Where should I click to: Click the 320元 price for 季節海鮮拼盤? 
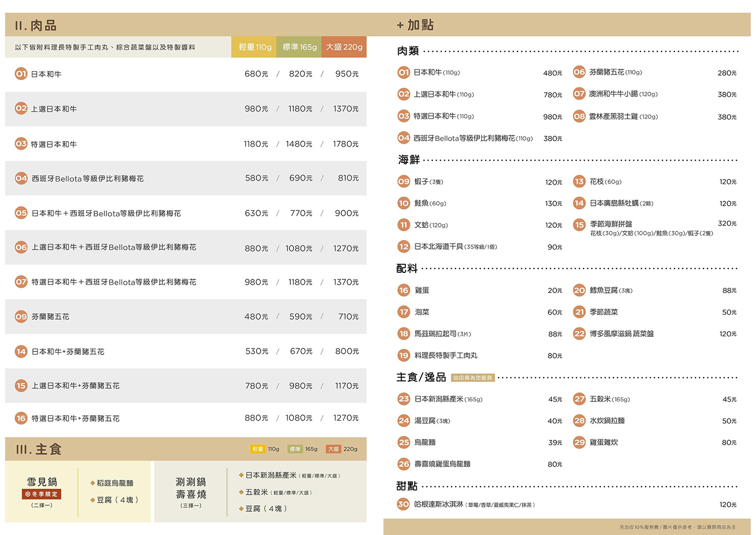(x=727, y=223)
